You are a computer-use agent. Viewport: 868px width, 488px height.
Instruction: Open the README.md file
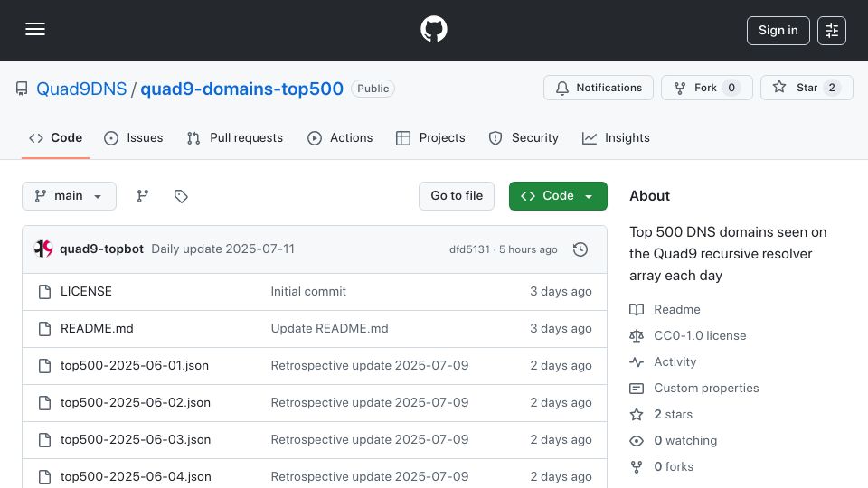[97, 329]
